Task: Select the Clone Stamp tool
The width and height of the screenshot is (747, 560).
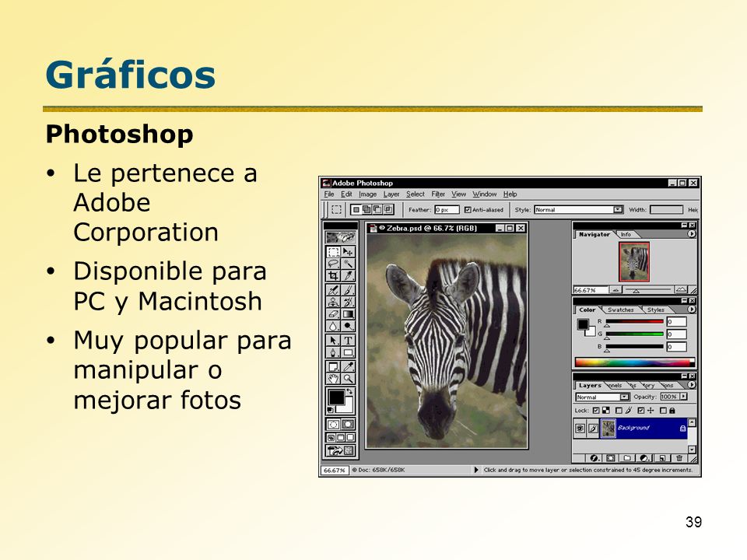Action: pos(334,302)
